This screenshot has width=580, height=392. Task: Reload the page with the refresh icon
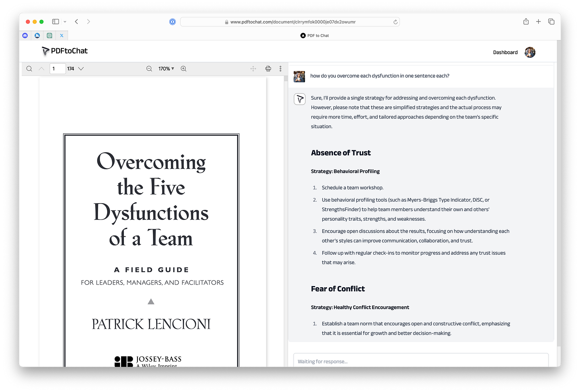click(x=395, y=22)
